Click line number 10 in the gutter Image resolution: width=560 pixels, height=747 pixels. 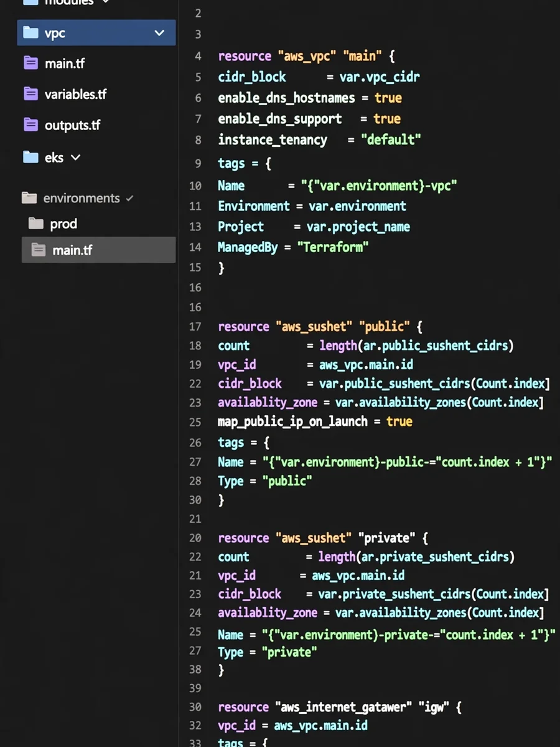click(195, 186)
